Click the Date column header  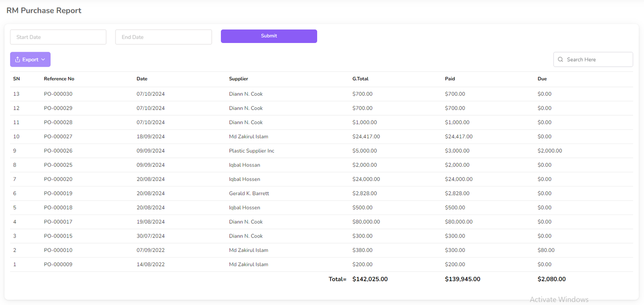pyautogui.click(x=142, y=79)
